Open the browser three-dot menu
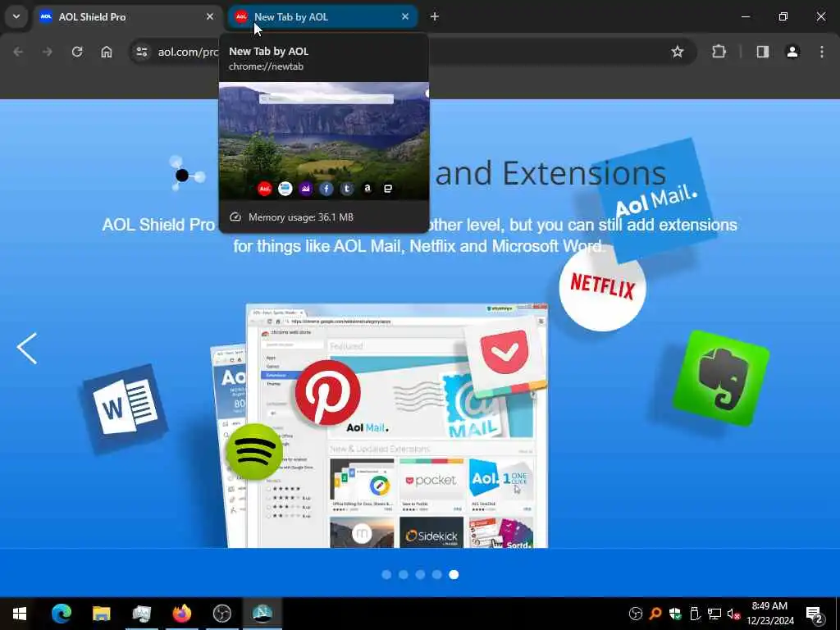This screenshot has width=840, height=630. click(x=822, y=52)
